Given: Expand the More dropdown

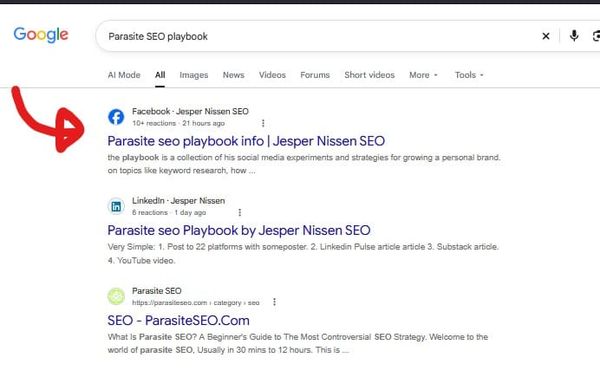Looking at the screenshot, I should [x=423, y=75].
